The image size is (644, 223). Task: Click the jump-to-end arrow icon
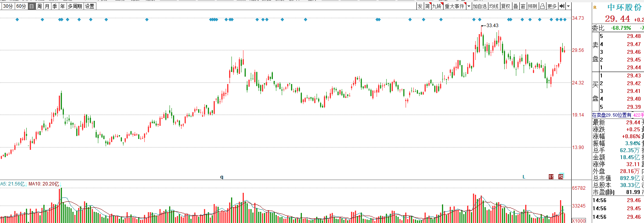pos(562,6)
